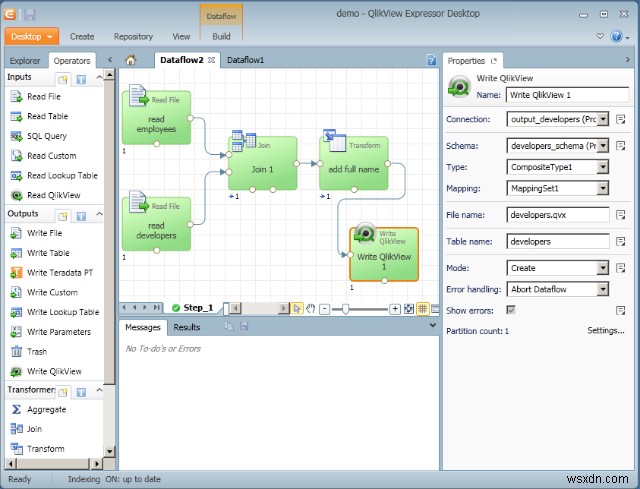Toggle the Outputs group text view
Image resolution: width=640 pixels, height=489 pixels.
pos(81,216)
